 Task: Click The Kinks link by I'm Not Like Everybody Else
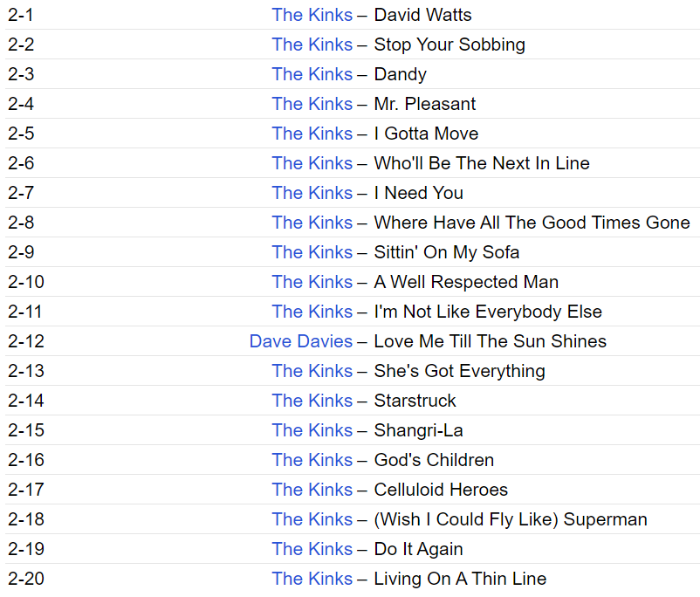[312, 312]
